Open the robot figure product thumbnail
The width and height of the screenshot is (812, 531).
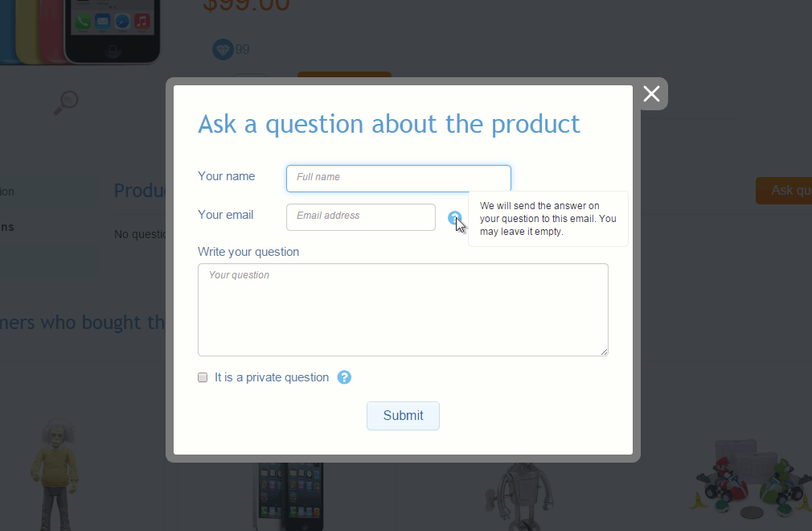(x=519, y=496)
